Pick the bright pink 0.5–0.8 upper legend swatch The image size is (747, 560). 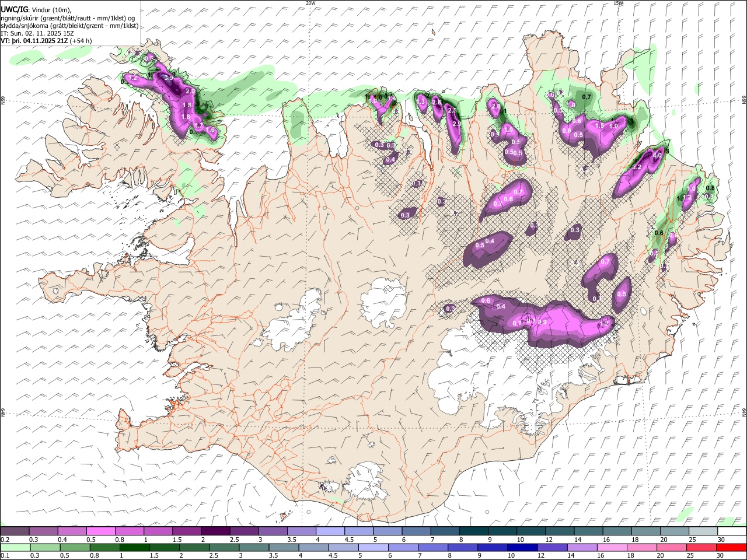(x=100, y=531)
